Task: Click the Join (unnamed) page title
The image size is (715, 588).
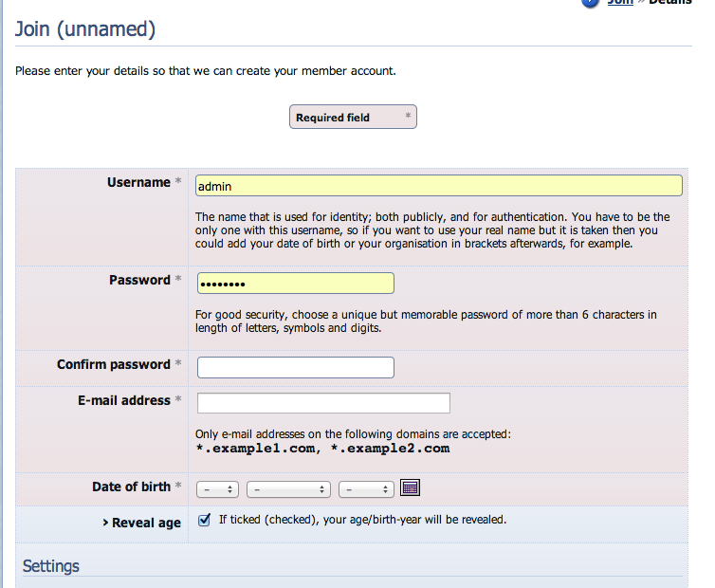Action: (x=85, y=29)
